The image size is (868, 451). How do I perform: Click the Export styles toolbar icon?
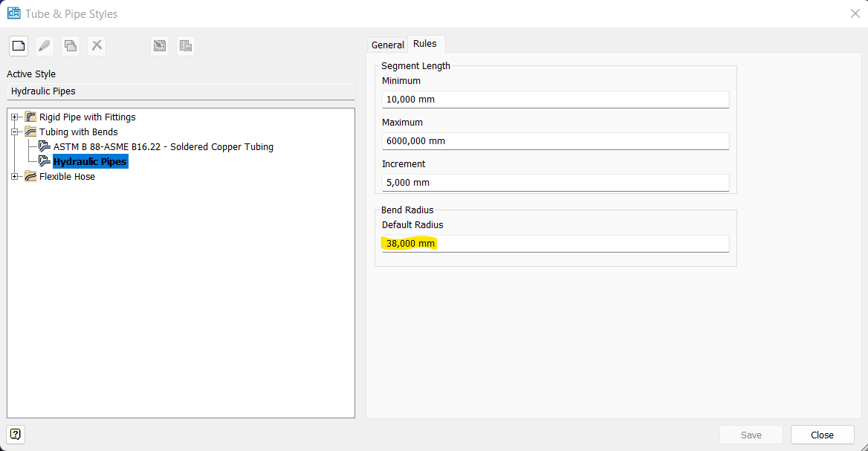tap(186, 46)
